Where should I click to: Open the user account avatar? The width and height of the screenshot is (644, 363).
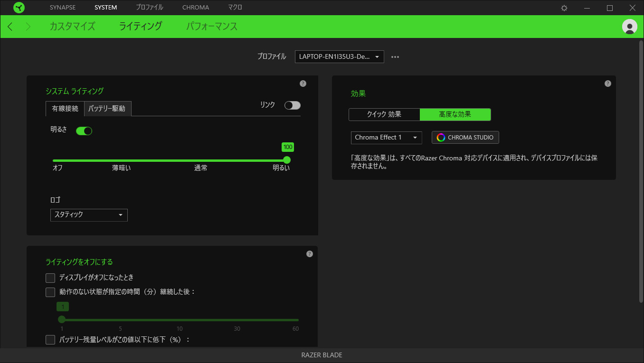(630, 27)
